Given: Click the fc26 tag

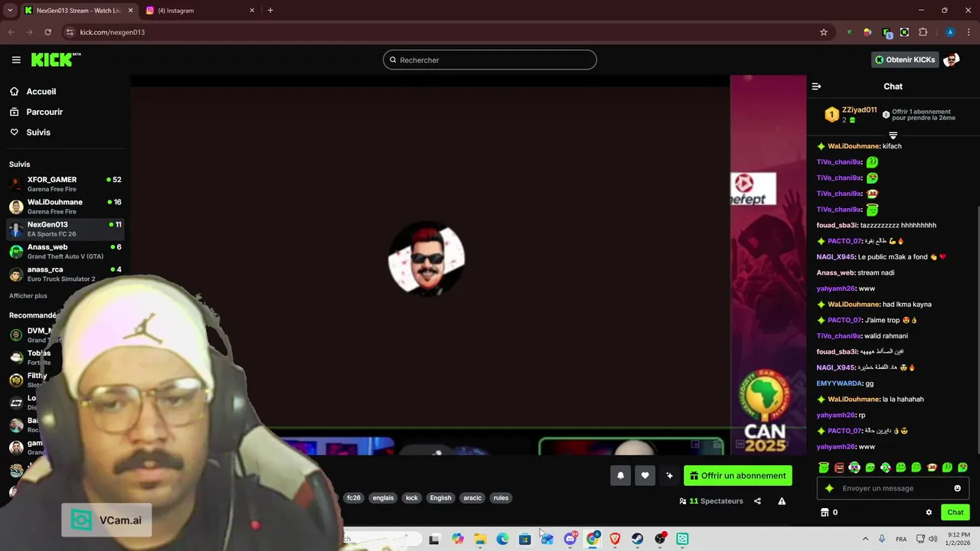Looking at the screenshot, I should (354, 497).
